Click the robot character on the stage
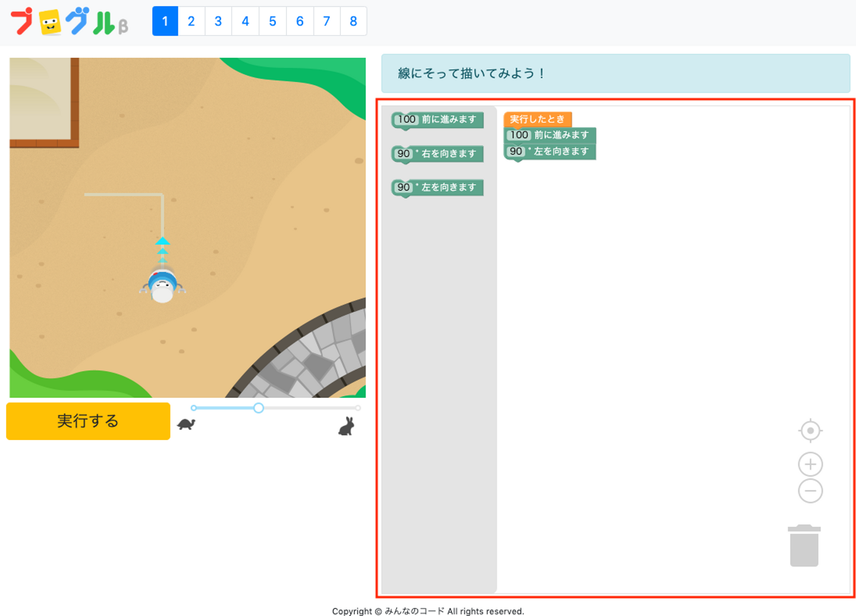This screenshot has height=616, width=856. tap(162, 285)
